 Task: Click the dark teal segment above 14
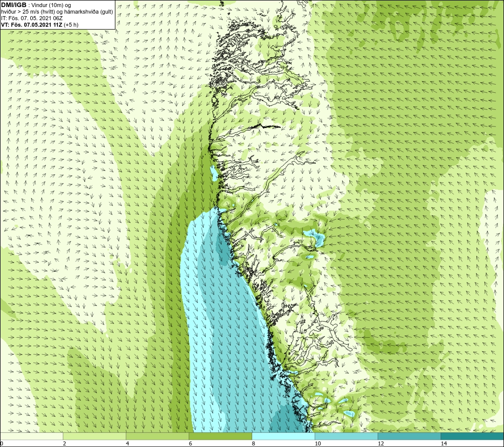pos(473,436)
